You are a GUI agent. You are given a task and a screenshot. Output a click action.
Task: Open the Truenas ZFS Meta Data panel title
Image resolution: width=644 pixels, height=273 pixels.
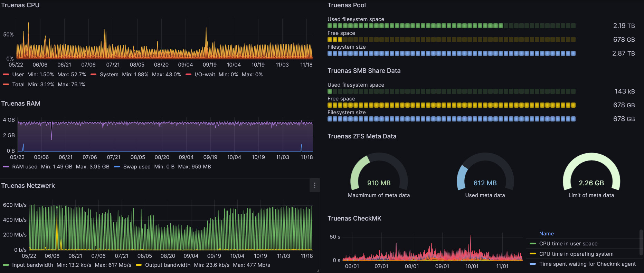pyautogui.click(x=362, y=136)
